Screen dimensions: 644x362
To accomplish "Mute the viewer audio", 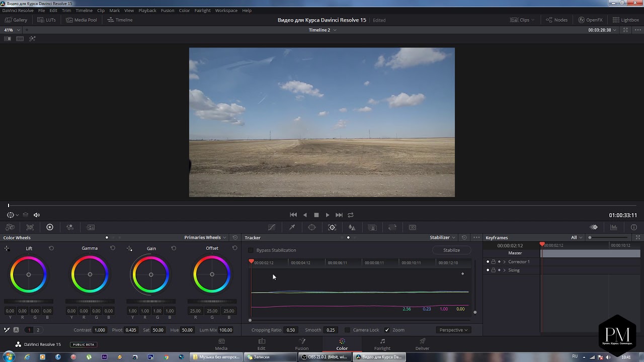I will click(x=37, y=215).
